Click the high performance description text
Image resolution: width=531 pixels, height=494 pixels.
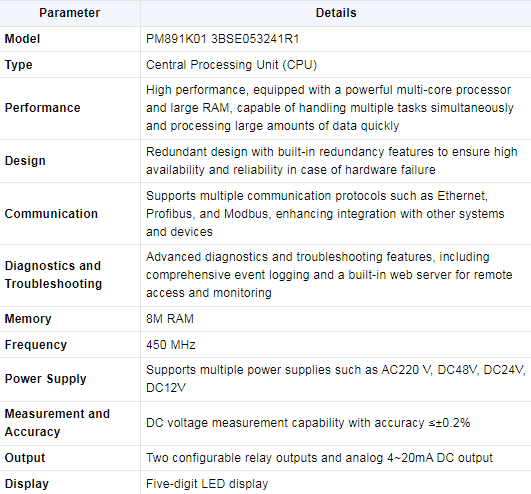[330, 108]
